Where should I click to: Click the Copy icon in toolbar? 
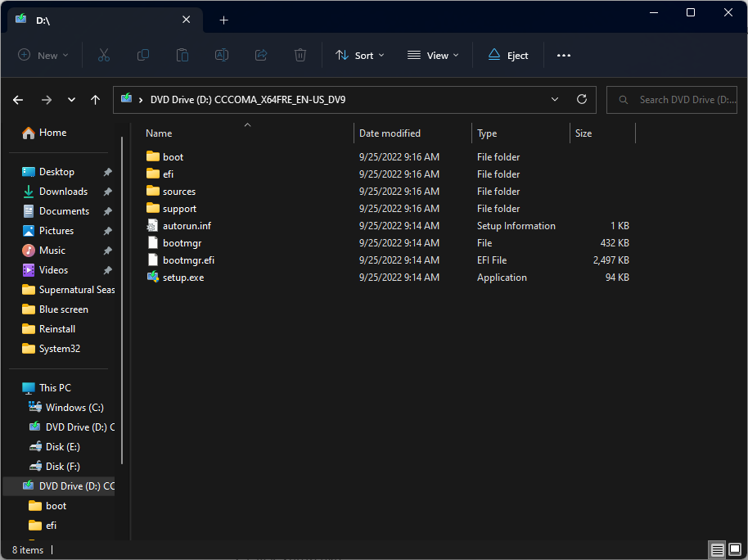point(143,56)
